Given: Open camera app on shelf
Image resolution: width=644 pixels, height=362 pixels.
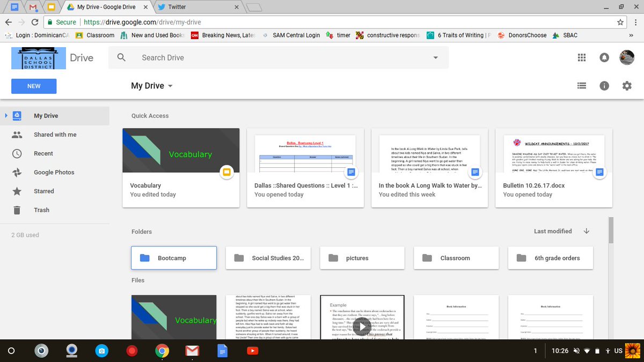Looking at the screenshot, I should point(101,351).
